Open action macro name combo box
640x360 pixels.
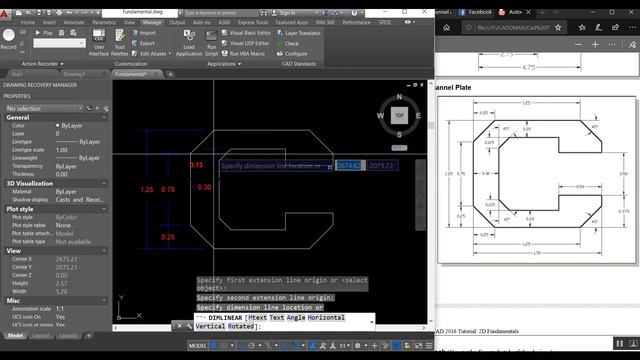tap(59, 43)
